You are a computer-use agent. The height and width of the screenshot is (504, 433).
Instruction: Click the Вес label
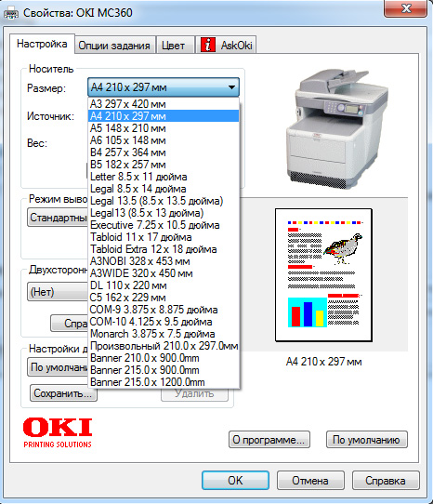tap(37, 143)
